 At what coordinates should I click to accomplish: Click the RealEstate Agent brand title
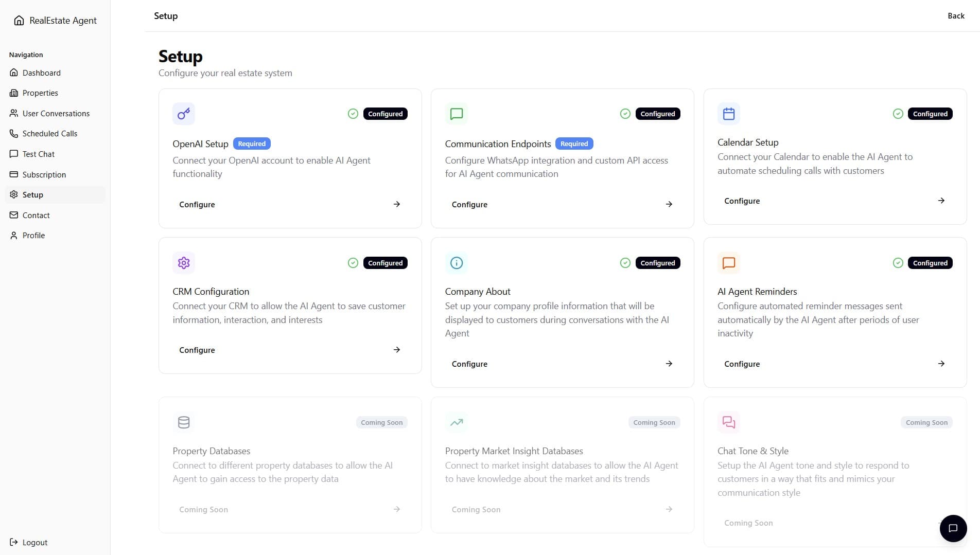pyautogui.click(x=63, y=21)
